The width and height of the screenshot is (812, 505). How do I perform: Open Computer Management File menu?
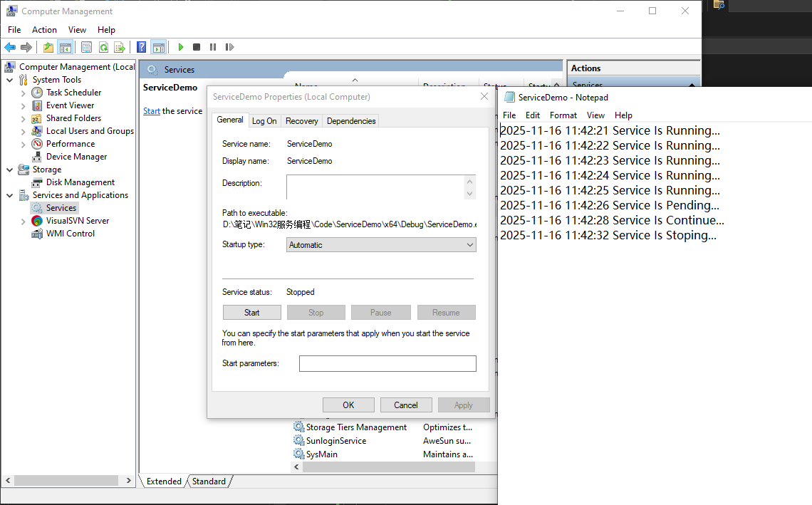[14, 29]
